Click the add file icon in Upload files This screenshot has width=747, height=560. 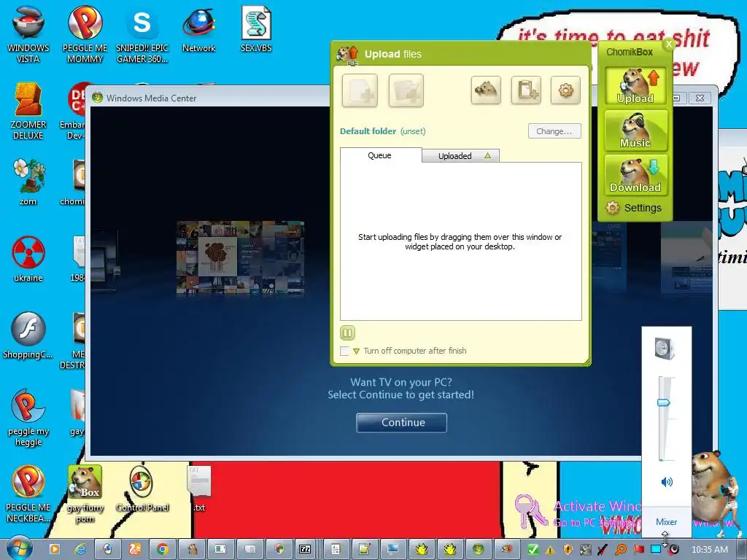click(x=360, y=90)
